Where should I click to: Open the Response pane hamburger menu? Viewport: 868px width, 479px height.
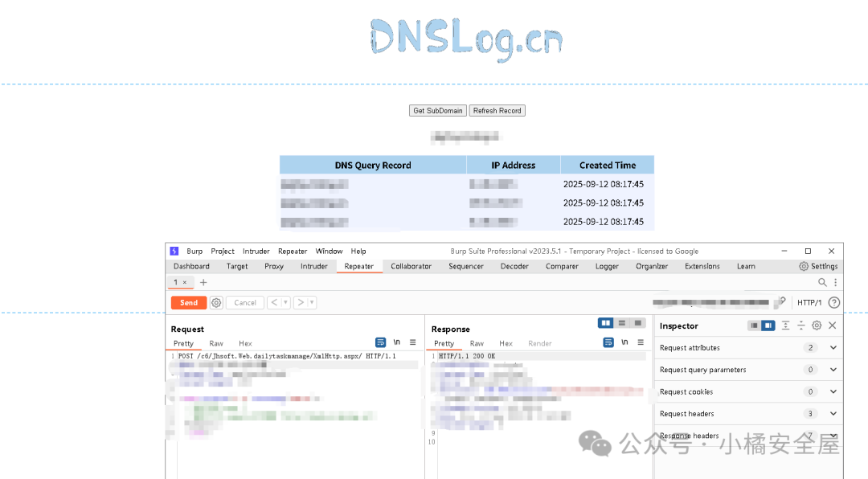pos(641,342)
